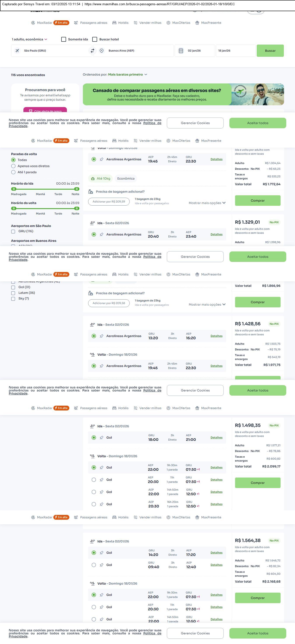The image size is (295, 644).
Task: Open the 'Passagens aéreas' menu item
Action: click(x=91, y=23)
